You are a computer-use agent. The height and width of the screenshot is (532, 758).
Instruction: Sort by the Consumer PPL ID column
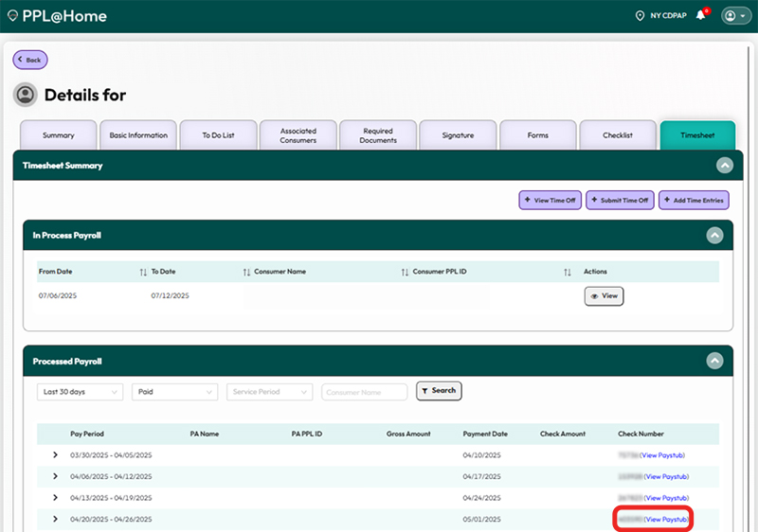click(x=567, y=273)
